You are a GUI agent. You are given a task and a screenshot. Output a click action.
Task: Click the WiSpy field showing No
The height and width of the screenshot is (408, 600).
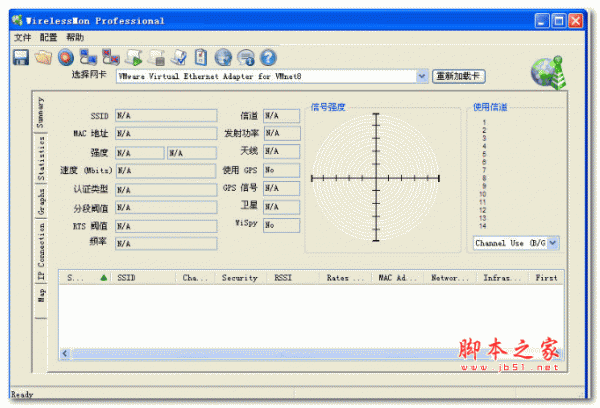point(282,225)
